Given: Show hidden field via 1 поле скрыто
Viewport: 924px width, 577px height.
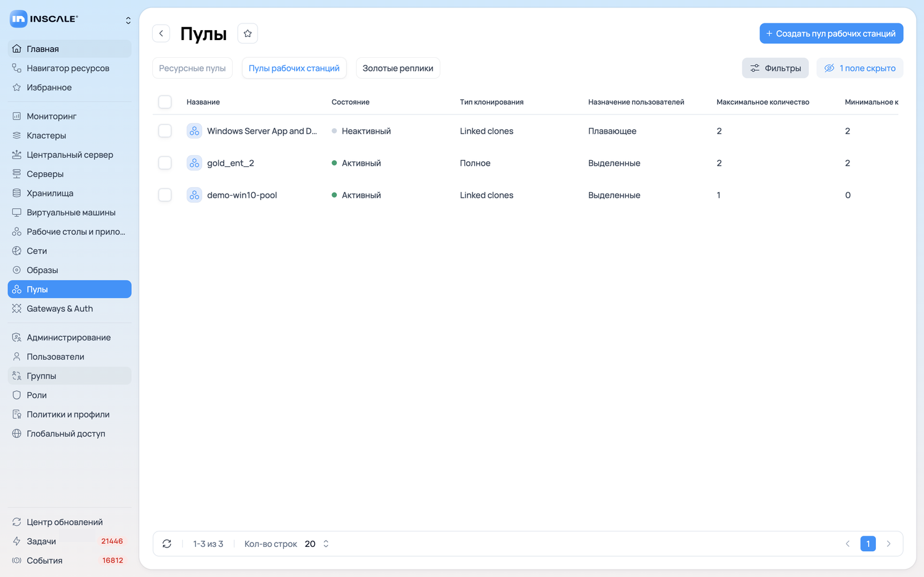Looking at the screenshot, I should (x=860, y=68).
